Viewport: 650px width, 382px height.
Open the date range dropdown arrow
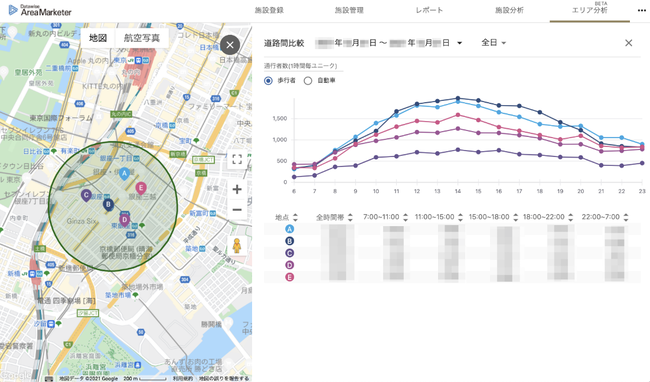click(459, 43)
